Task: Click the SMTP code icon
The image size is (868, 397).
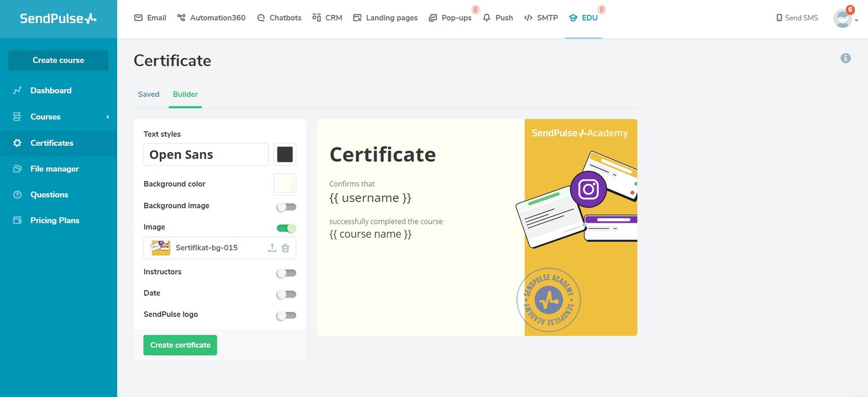Action: 528,17
